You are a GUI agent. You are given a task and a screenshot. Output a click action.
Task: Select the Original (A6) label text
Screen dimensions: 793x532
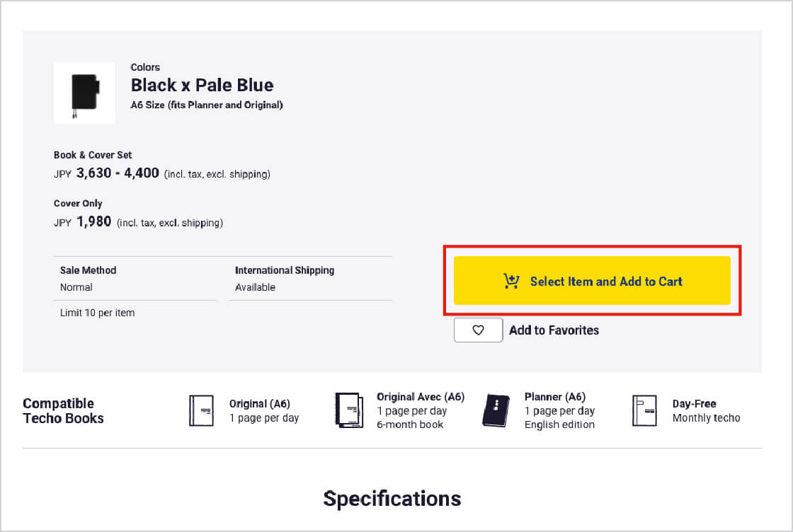[x=259, y=404]
